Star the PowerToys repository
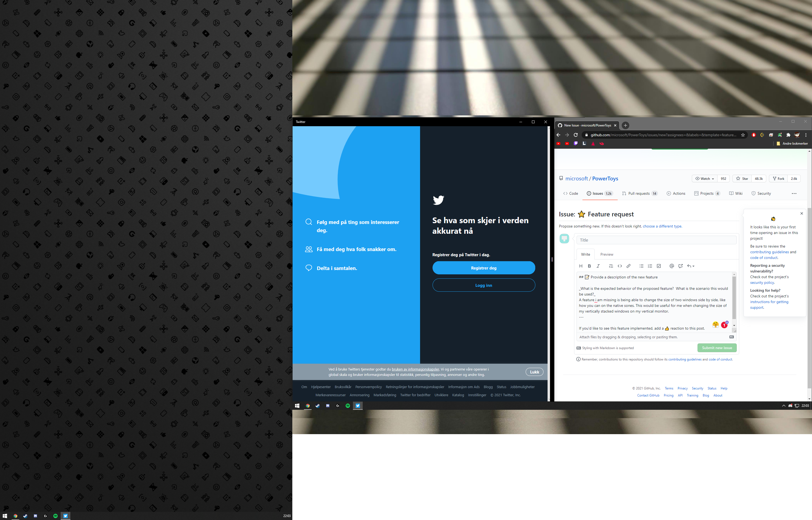This screenshot has height=520, width=812. (x=742, y=179)
